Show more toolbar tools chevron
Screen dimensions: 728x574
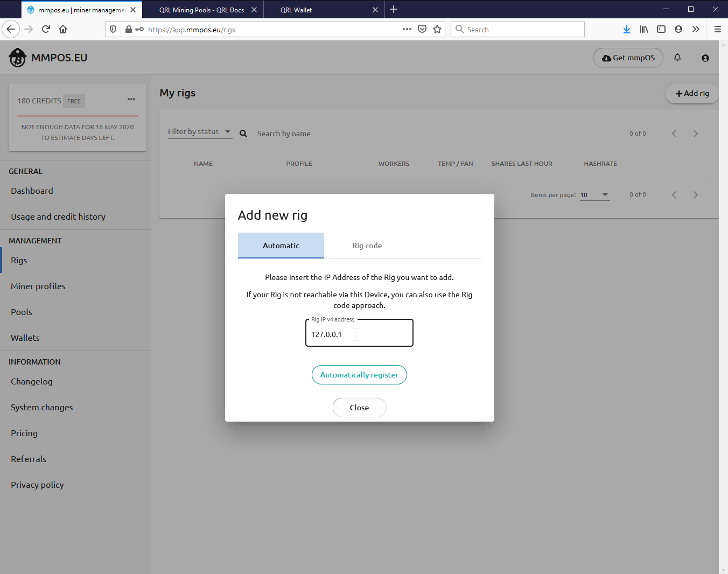696,29
